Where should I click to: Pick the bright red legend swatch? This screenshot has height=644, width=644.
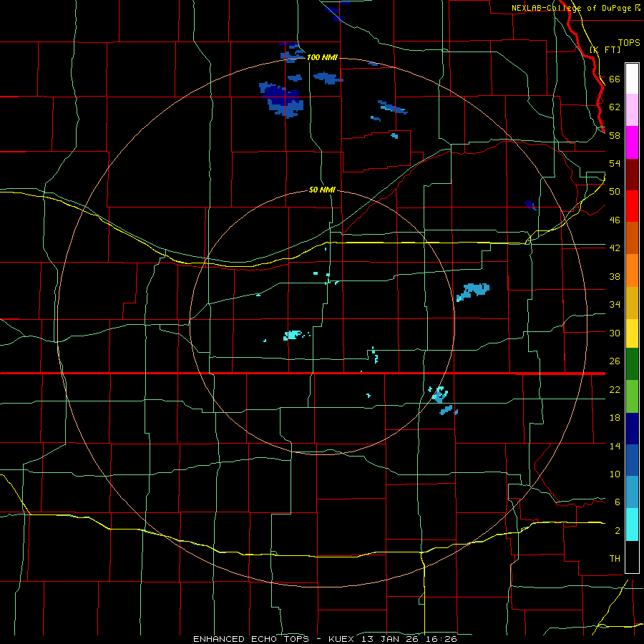coord(632,206)
